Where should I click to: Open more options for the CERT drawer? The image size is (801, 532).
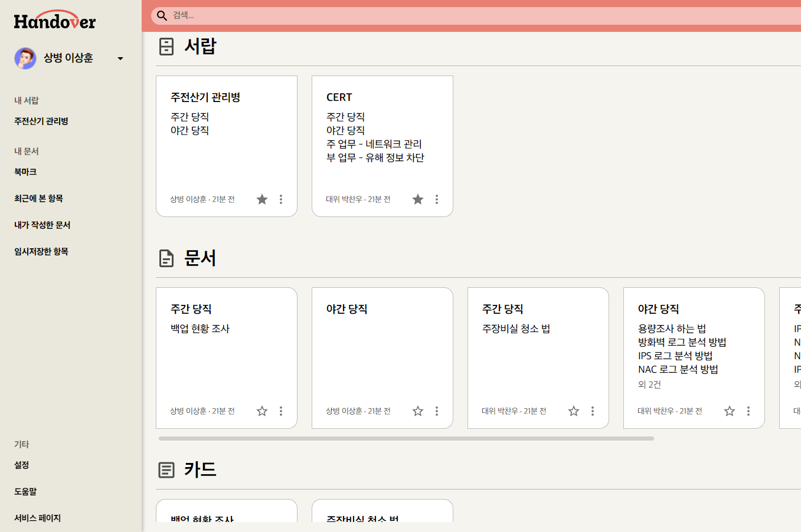point(437,199)
